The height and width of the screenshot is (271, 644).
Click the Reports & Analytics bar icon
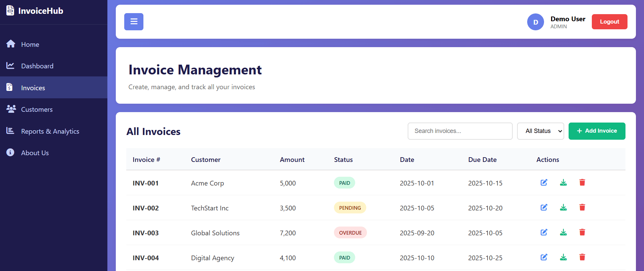(x=10, y=131)
